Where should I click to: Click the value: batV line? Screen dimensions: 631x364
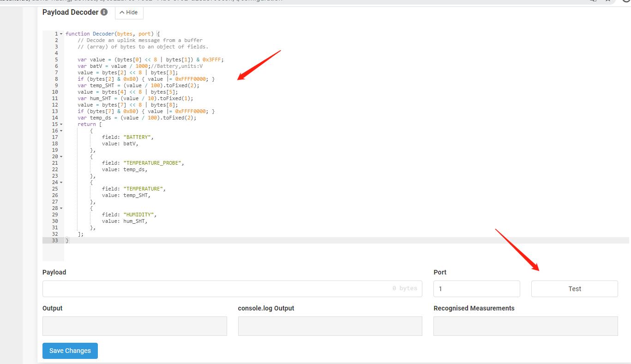[x=120, y=143]
